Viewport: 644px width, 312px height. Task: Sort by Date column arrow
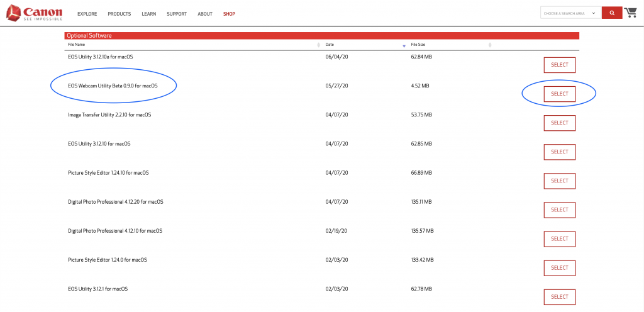(x=404, y=45)
